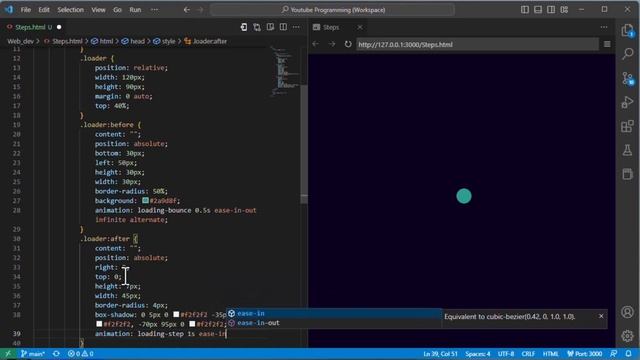Click the activity bar icon below Testing
640x360 pixels.
point(627,174)
